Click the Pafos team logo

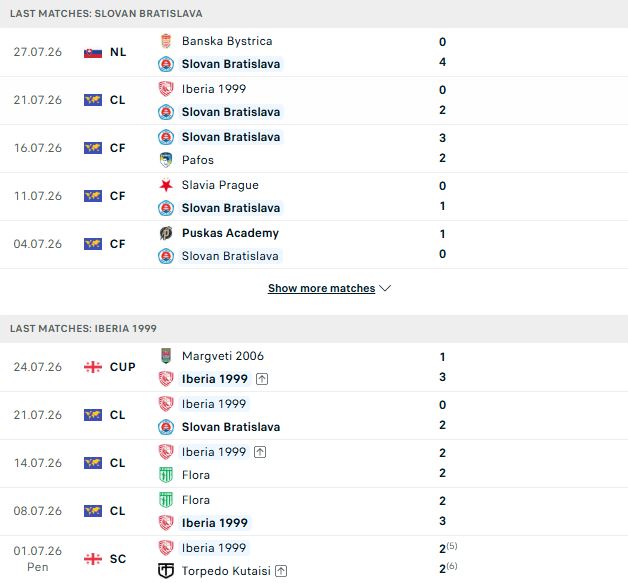click(x=166, y=160)
